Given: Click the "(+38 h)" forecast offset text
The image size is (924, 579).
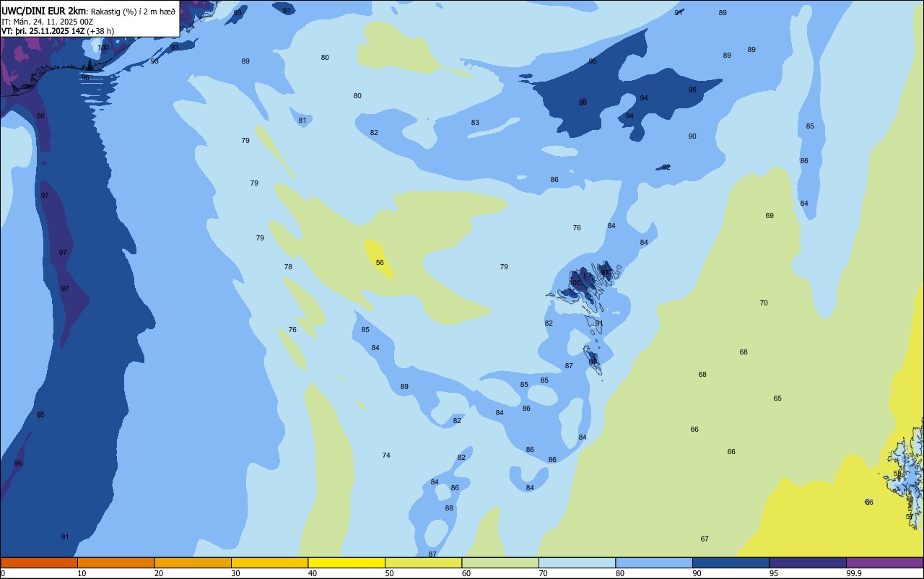Looking at the screenshot, I should coord(100,31).
